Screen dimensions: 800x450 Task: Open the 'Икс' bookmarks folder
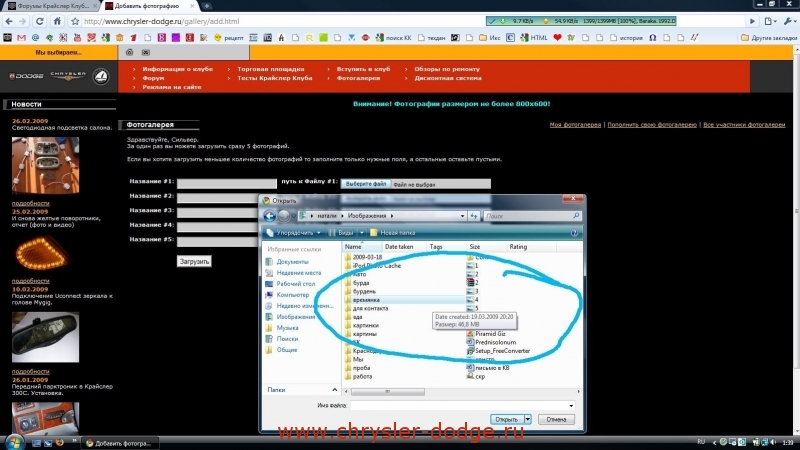tap(489, 38)
